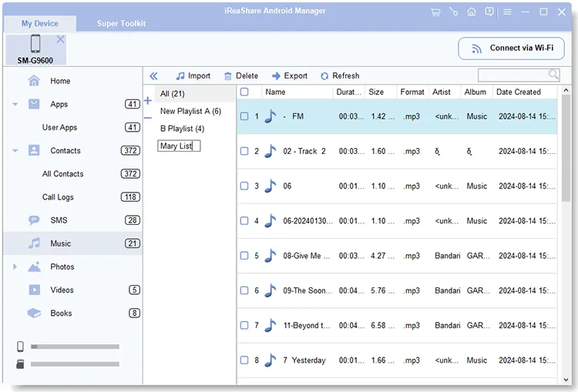
Task: Check the box for 09-The Soon track
Action: pyautogui.click(x=244, y=290)
